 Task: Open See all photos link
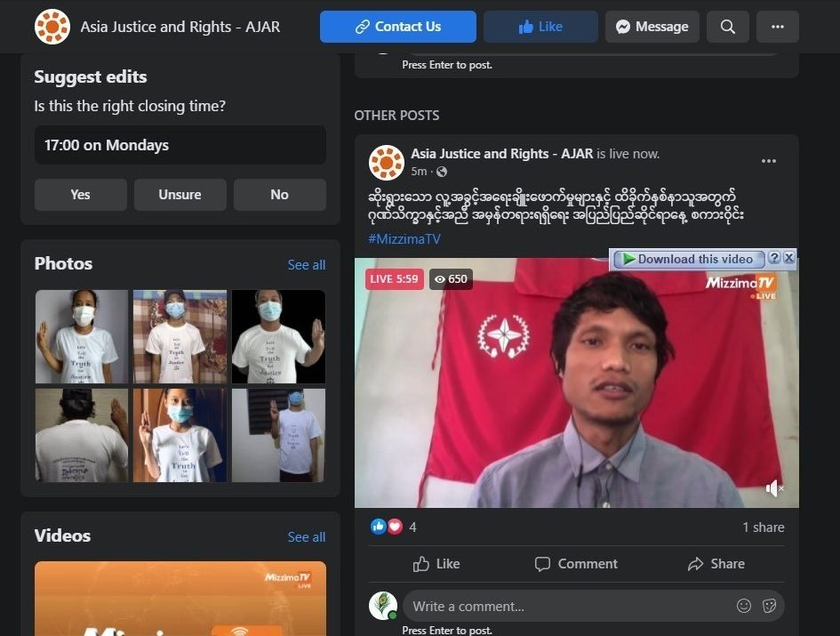coord(307,265)
